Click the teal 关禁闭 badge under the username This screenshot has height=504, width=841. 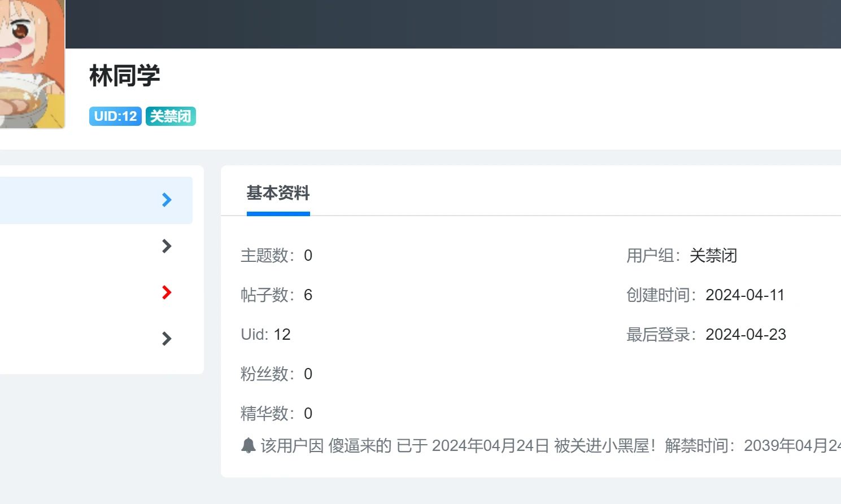coord(171,116)
